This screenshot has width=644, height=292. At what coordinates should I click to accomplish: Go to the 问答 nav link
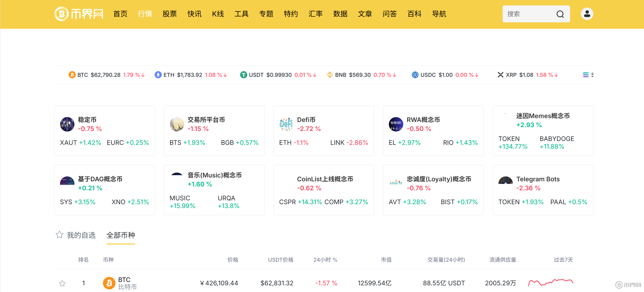(x=390, y=14)
